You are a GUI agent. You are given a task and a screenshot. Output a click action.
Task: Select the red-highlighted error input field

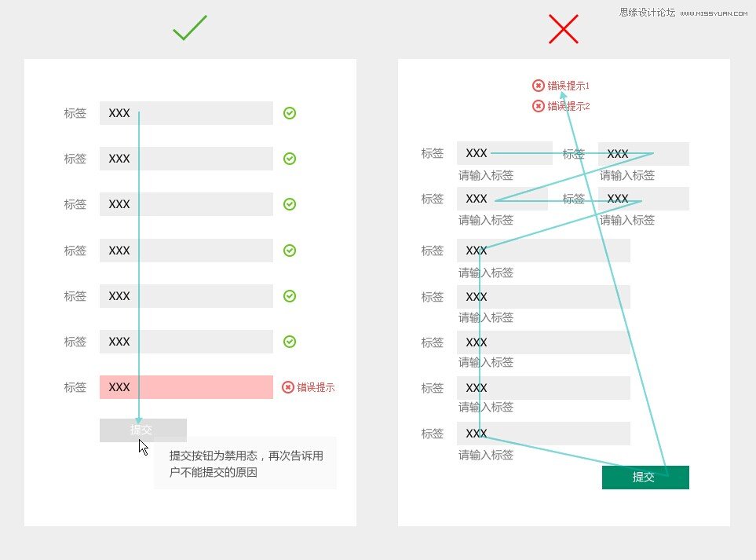click(x=185, y=386)
